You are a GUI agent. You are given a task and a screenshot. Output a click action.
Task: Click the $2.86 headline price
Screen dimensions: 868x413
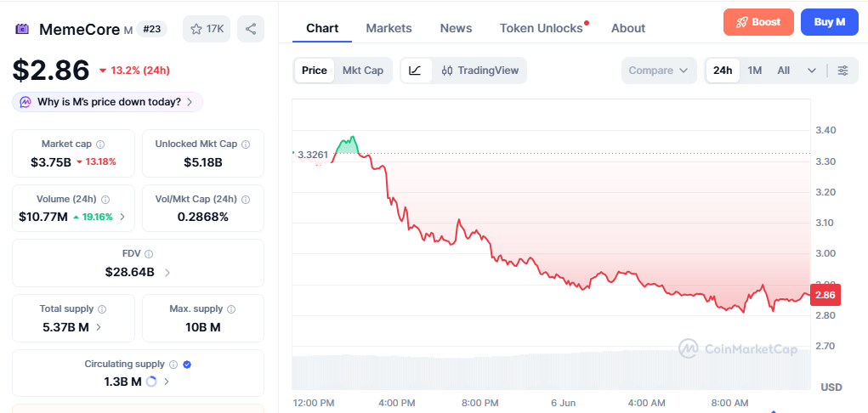pyautogui.click(x=51, y=71)
